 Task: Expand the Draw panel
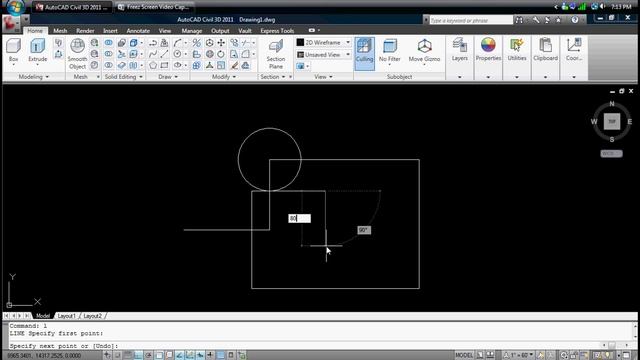click(x=168, y=77)
